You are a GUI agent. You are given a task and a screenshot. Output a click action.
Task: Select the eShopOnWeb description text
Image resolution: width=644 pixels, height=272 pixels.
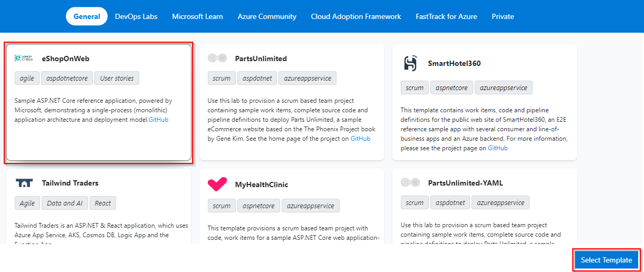(94, 110)
